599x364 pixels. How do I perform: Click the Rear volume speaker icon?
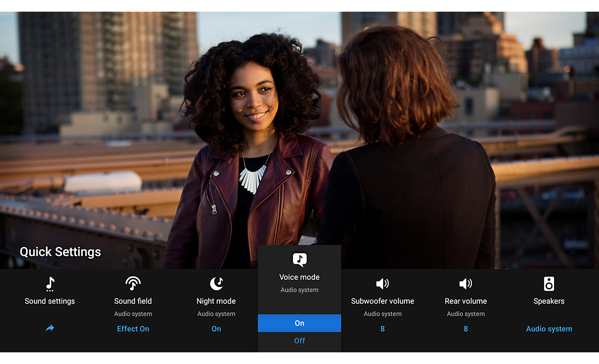(x=465, y=284)
